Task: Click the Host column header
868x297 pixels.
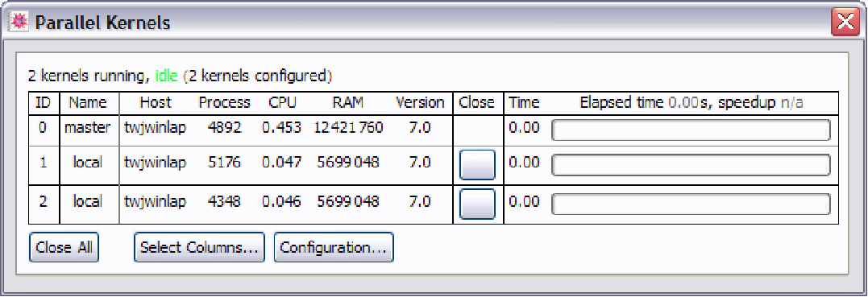Action: pos(156,102)
